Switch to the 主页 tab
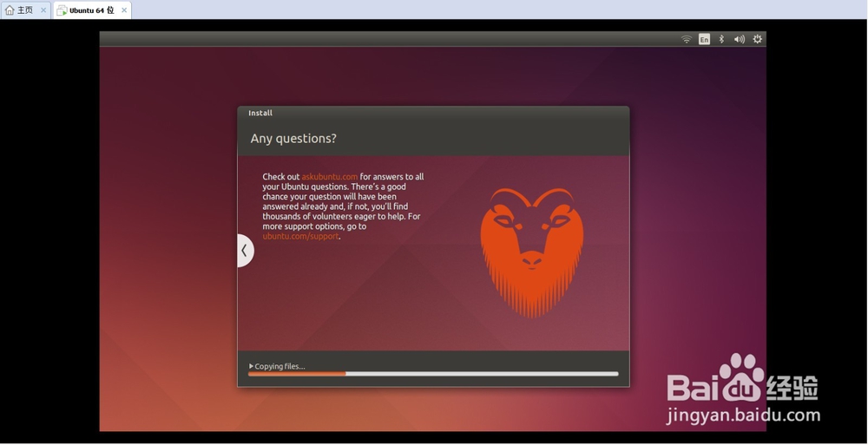 tap(25, 10)
